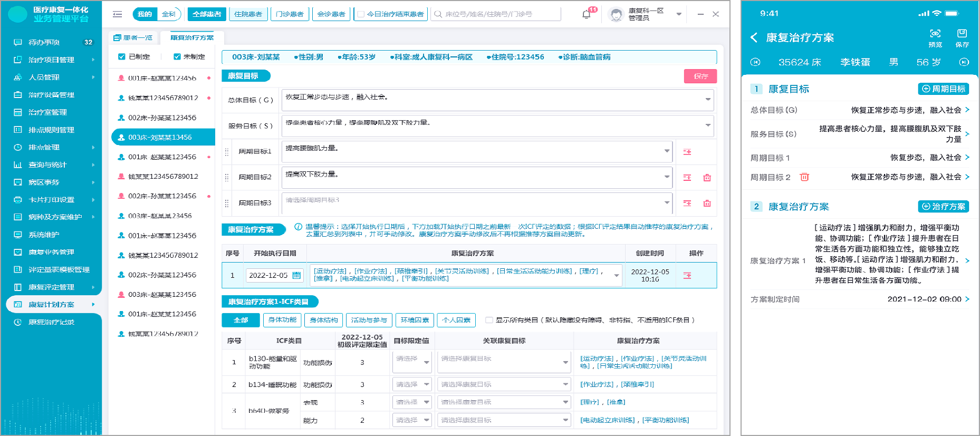
Task: Delete 周期目标3 with trash icon
Action: (x=707, y=203)
